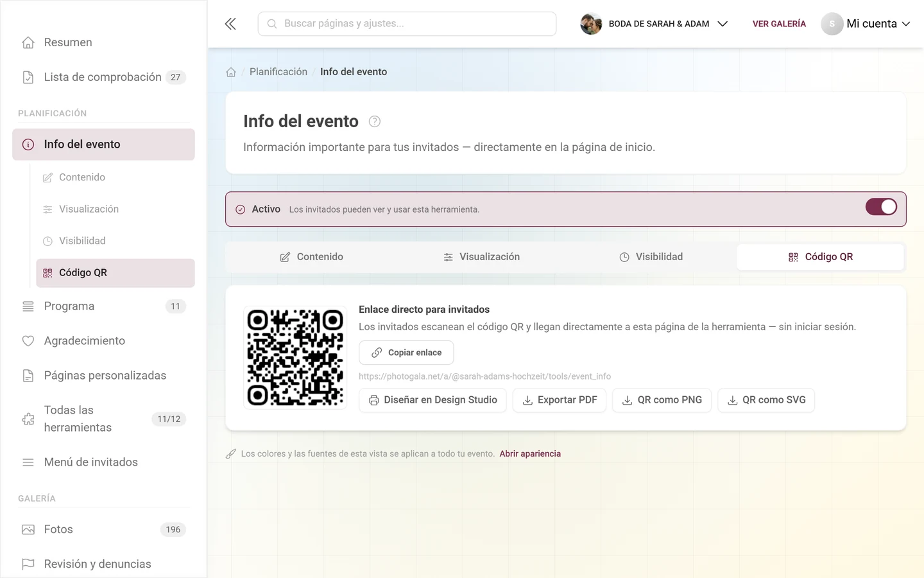Switch to the Visibilidad tab

(651, 257)
